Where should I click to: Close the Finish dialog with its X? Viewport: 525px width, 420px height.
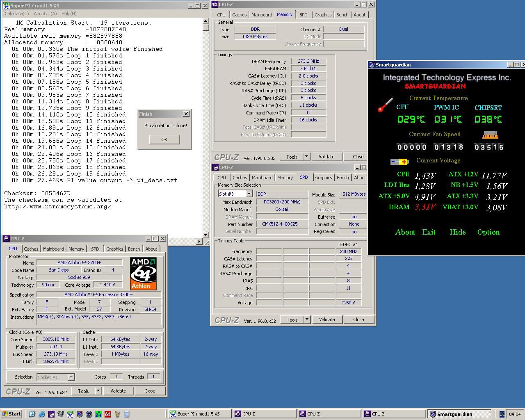[x=186, y=114]
